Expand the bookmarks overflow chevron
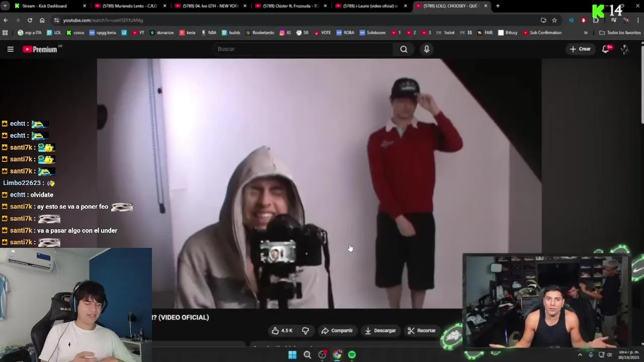 point(586,33)
